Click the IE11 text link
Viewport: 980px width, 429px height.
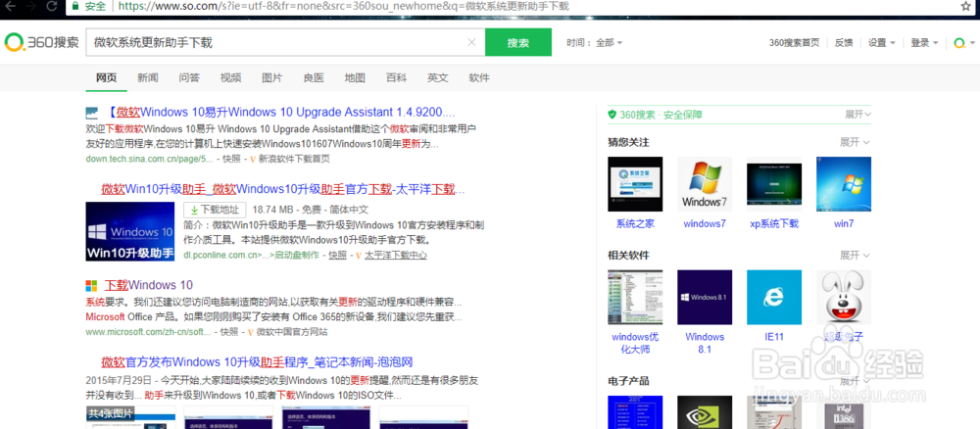click(x=774, y=337)
